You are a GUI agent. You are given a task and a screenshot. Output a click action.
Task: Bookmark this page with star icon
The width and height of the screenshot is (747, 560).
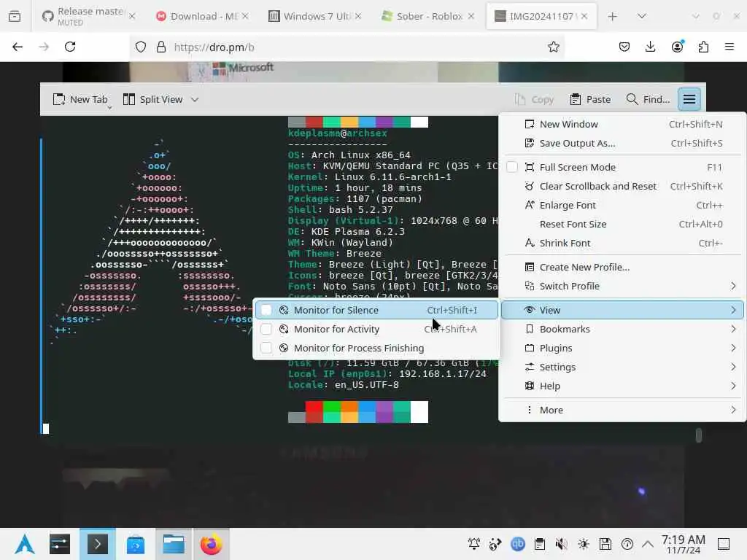click(x=553, y=47)
